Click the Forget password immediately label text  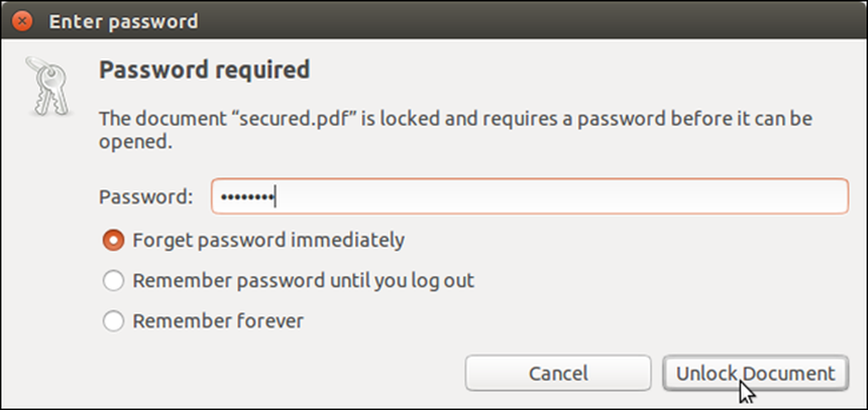coord(268,241)
